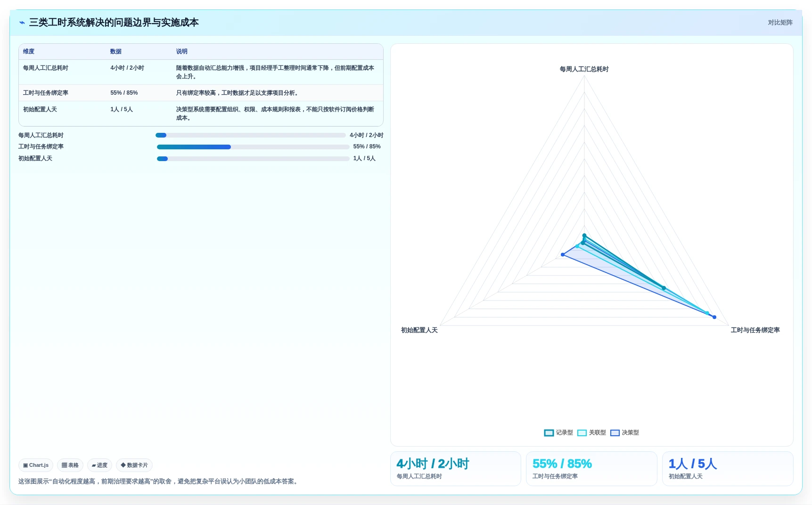Click the footnote text about 自动化程度越高
The height and width of the screenshot is (505, 812).
[159, 481]
